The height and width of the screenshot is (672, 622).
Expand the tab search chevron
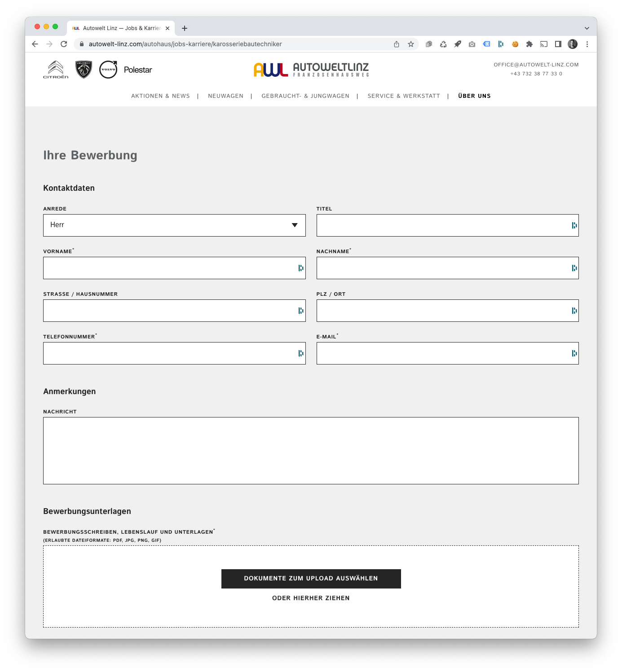pos(587,28)
